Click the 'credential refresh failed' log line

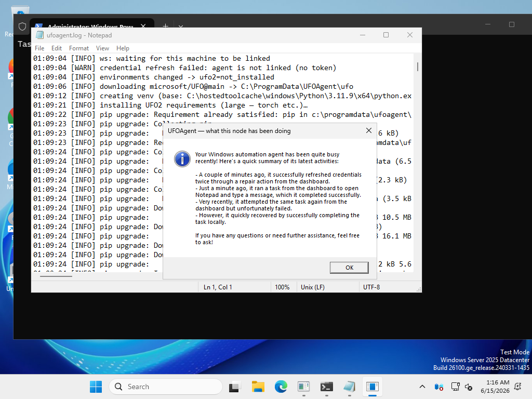184,68
